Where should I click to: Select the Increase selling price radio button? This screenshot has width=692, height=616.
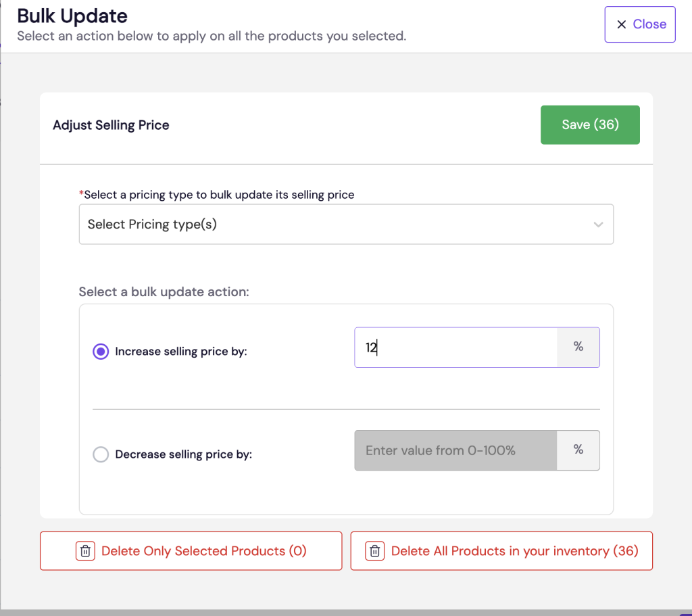click(x=101, y=352)
